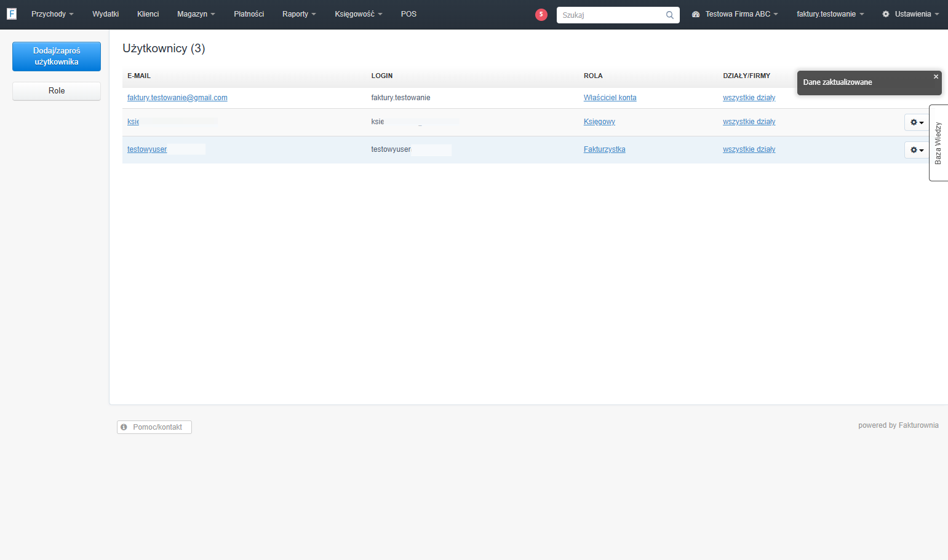This screenshot has height=560, width=948.
Task: Open the Baza Wiedzy side tab
Action: [938, 143]
